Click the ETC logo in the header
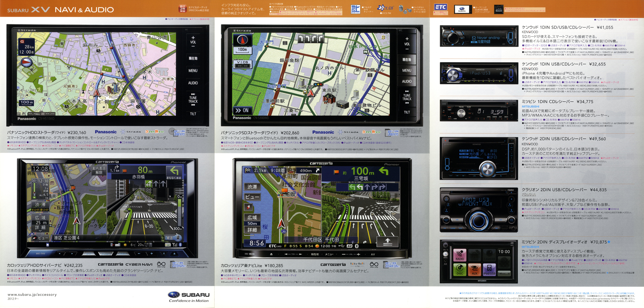644x308 pixels. pyautogui.click(x=440, y=7)
